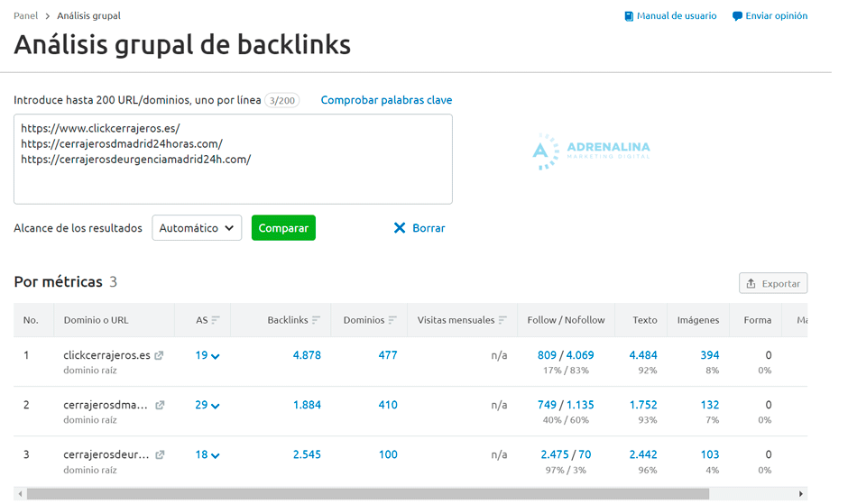This screenshot has height=504, width=848.
Task: Expand the AS 29 chevron
Action: coord(216,406)
